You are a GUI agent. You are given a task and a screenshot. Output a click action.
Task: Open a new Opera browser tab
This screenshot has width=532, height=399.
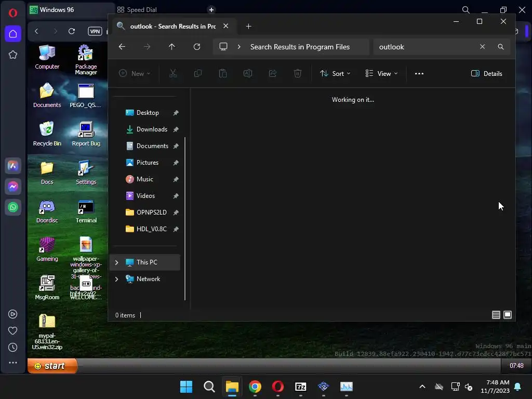point(211,9)
